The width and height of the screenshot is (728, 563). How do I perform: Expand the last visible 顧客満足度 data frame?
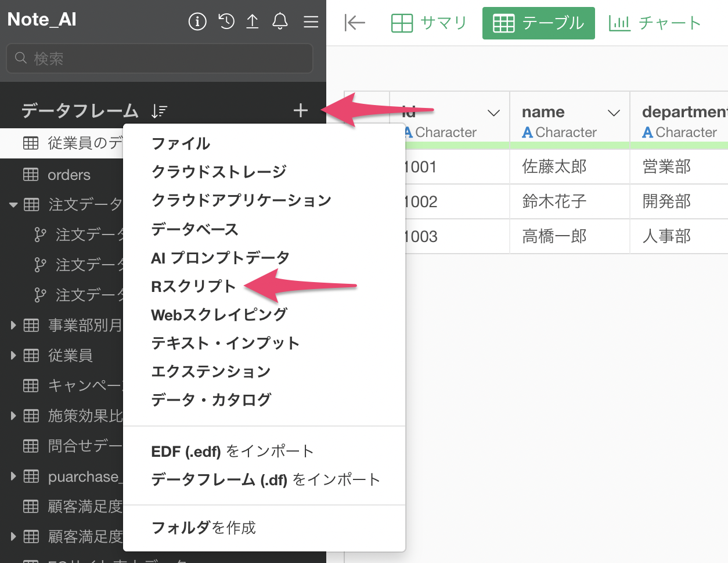coord(13,537)
